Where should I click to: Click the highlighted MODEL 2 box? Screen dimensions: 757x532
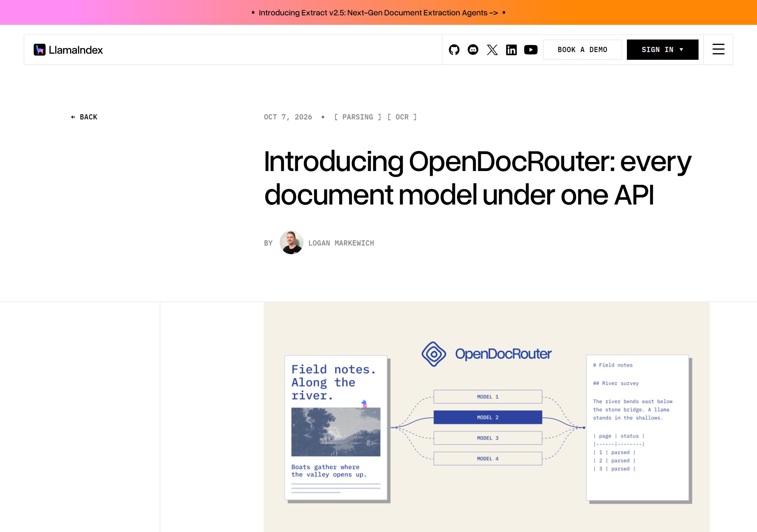(488, 417)
